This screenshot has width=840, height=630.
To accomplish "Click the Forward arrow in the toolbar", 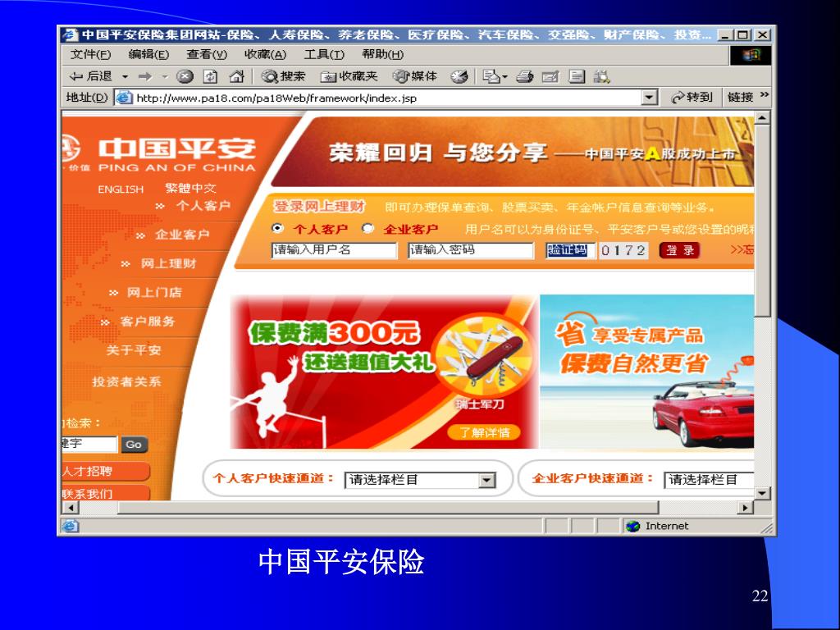I will pos(144,77).
